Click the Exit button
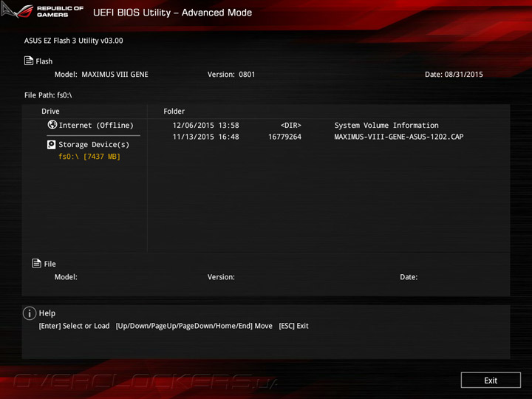532x399 pixels. point(491,380)
